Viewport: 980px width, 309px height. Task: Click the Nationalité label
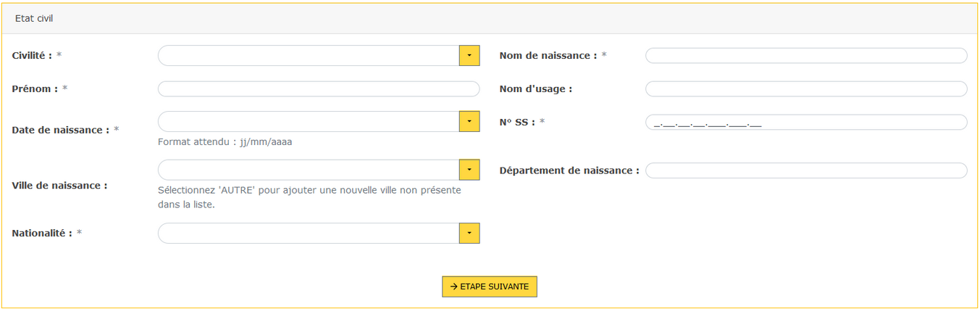pos(42,233)
